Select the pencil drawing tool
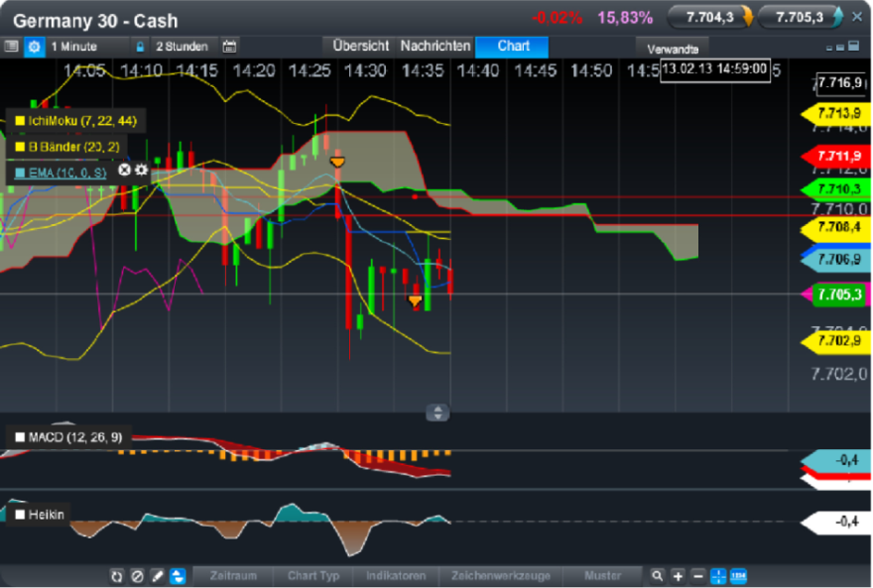 [158, 576]
